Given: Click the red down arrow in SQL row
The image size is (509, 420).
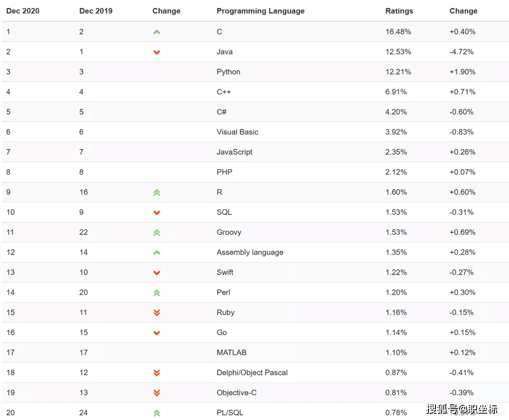Looking at the screenshot, I should pyautogui.click(x=157, y=213).
